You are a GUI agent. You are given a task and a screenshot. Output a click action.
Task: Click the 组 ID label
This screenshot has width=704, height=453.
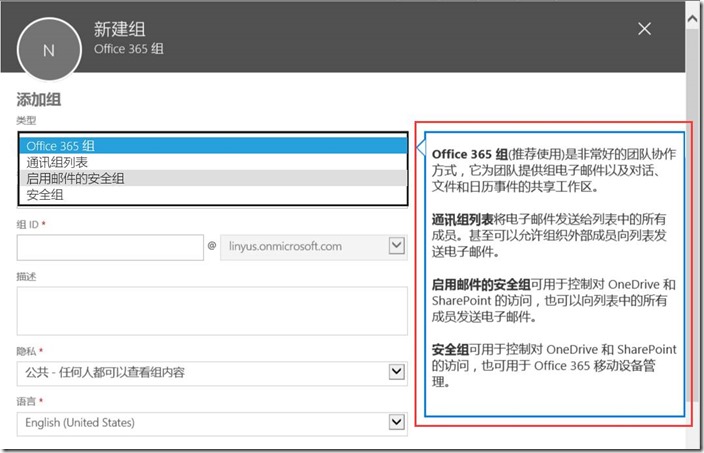click(x=27, y=224)
